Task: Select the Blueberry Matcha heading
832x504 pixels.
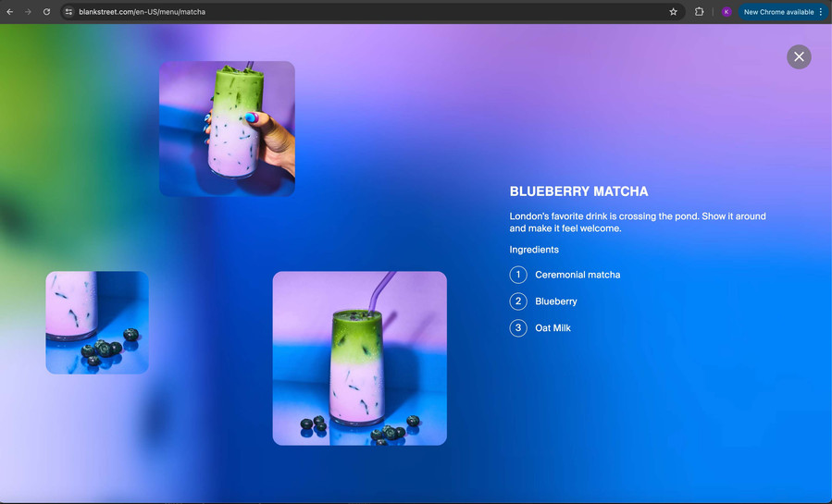Action: [x=579, y=191]
